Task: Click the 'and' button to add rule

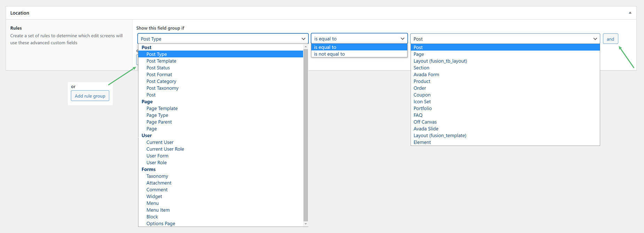Action: [610, 39]
